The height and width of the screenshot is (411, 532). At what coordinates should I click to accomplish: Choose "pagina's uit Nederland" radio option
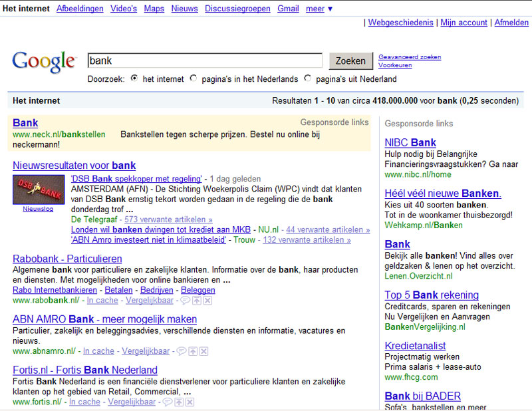pyautogui.click(x=307, y=78)
